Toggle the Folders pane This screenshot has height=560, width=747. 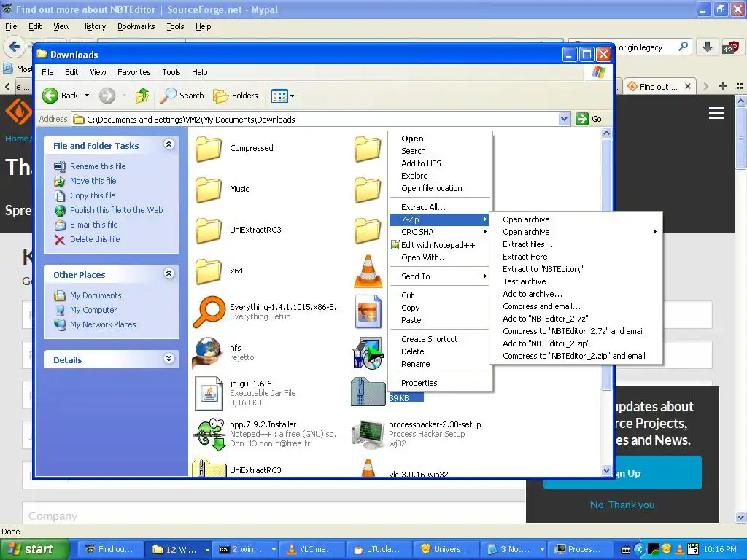[x=236, y=96]
